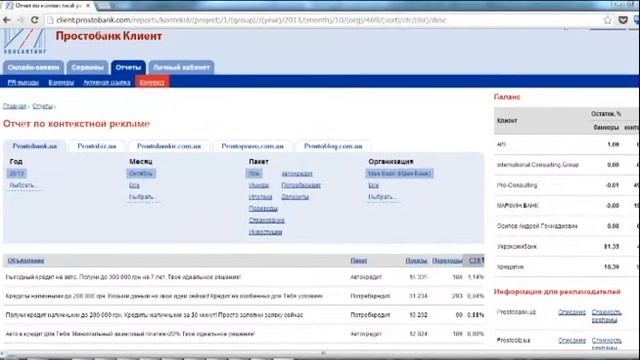Select the highlighted bank under Организация
This screenshot has width=640, height=360.
[399, 173]
